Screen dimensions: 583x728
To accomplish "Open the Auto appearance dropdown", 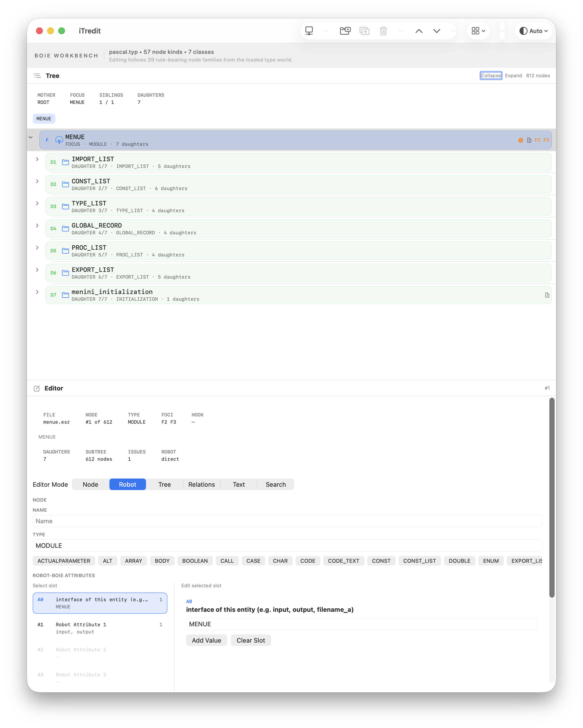I will [533, 31].
